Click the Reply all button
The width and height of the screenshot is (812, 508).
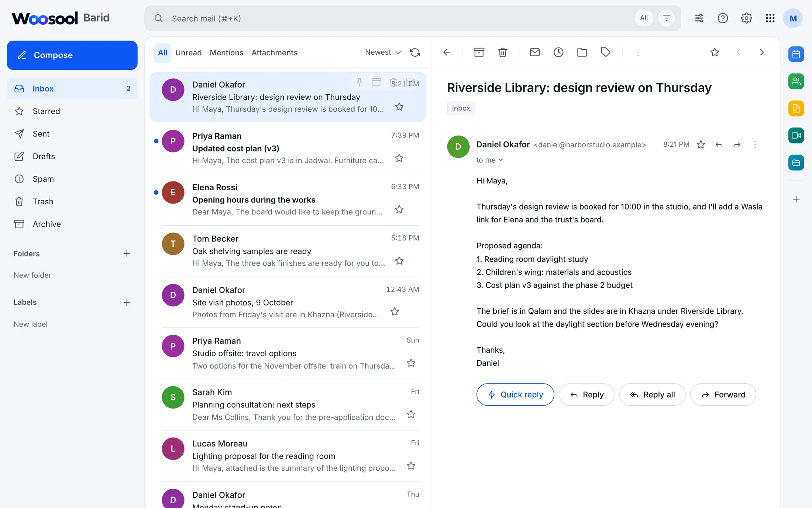[x=652, y=395]
